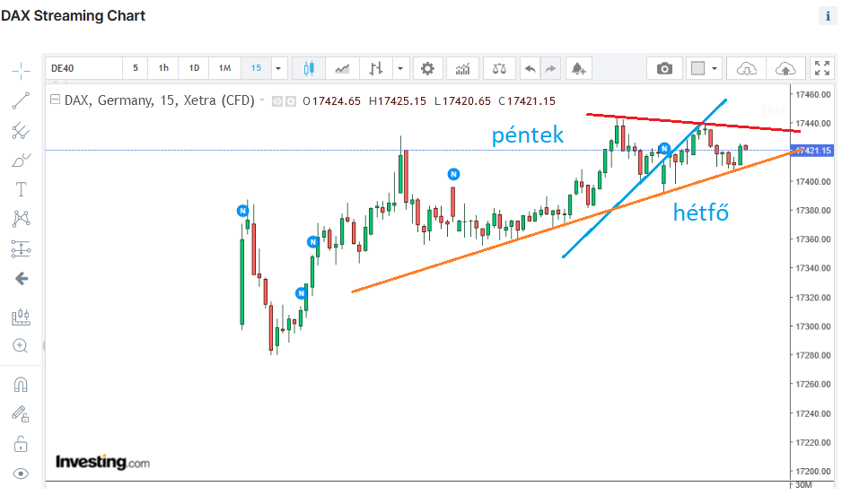Open the layout dropdown arrow beside square
The image size is (842, 504).
715,68
